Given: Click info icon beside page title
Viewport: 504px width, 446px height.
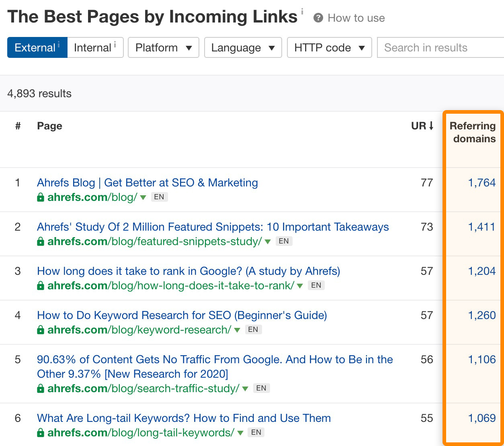Looking at the screenshot, I should tap(302, 11).
